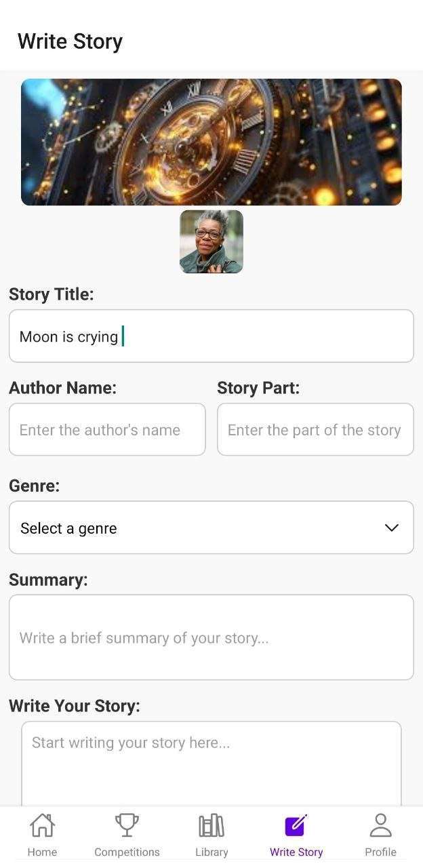Tap the Write Story tab label
This screenshot has width=423, height=868.
(296, 852)
